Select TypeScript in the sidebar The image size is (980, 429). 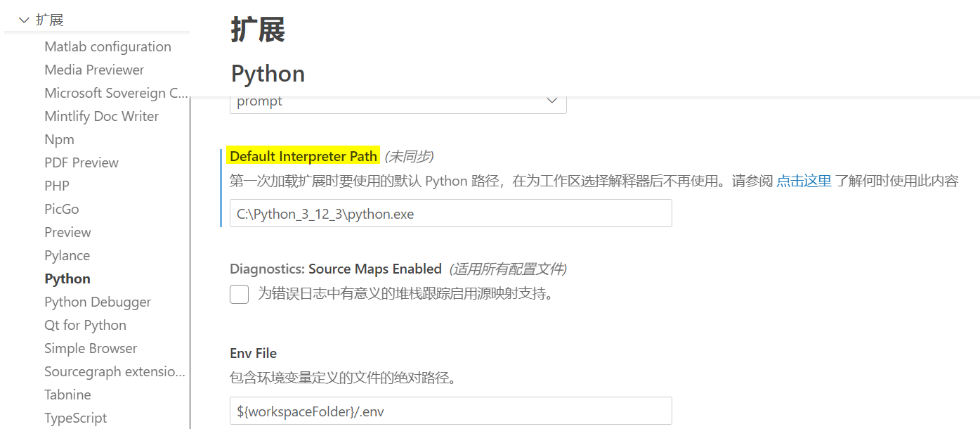coord(75,418)
